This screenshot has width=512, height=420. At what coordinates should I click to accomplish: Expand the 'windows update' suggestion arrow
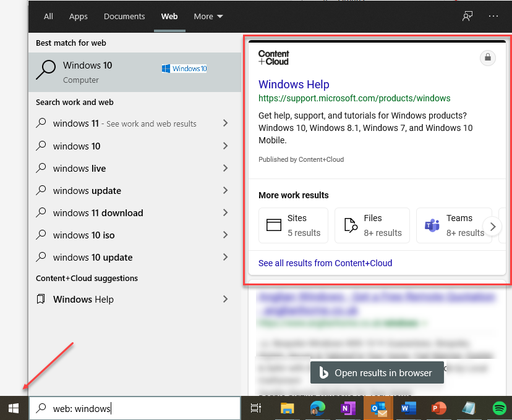(225, 190)
